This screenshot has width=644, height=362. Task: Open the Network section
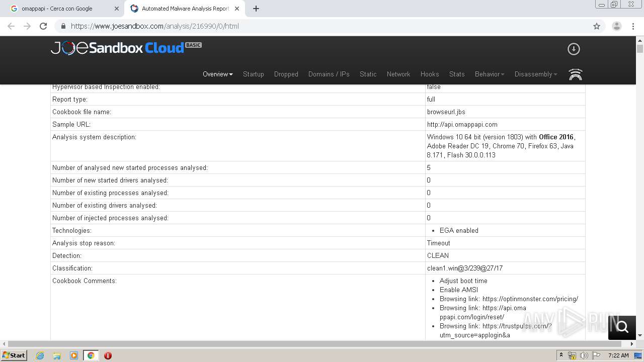pyautogui.click(x=398, y=74)
